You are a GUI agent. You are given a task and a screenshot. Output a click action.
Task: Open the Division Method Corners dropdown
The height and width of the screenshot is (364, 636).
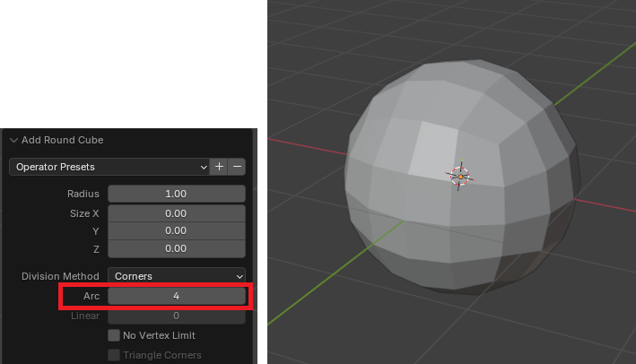(x=176, y=276)
